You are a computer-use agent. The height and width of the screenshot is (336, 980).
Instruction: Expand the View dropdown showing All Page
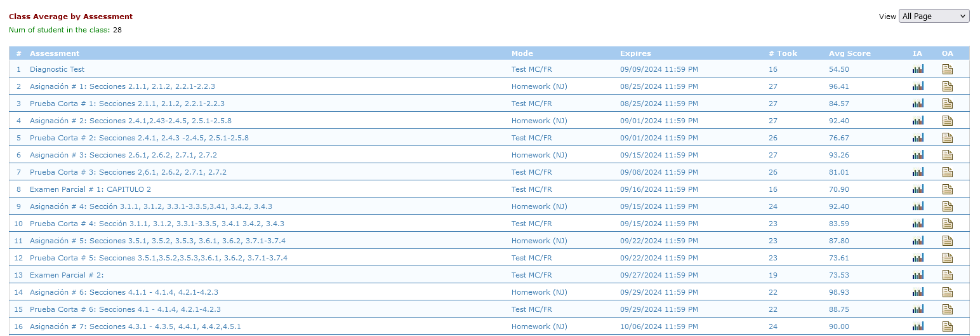click(x=934, y=17)
